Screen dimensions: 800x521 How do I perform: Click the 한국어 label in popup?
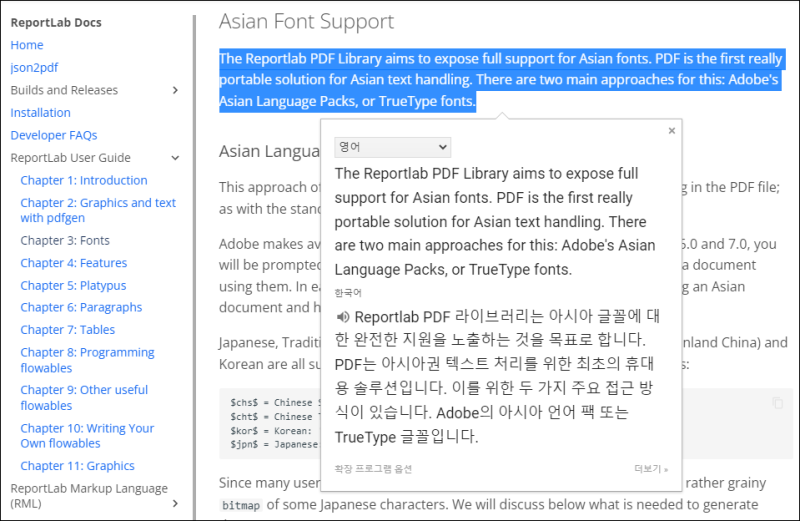coord(348,293)
